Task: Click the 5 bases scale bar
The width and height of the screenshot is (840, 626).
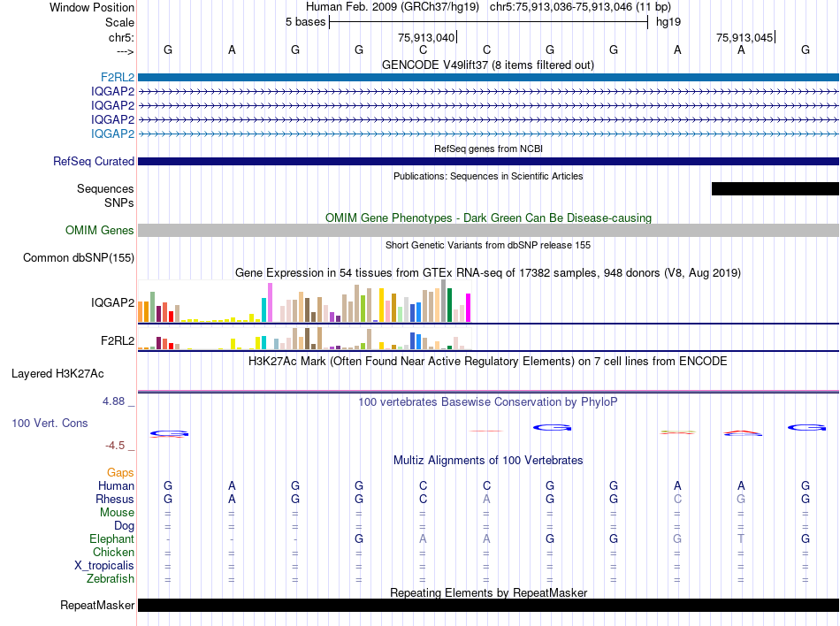Action: [x=489, y=22]
